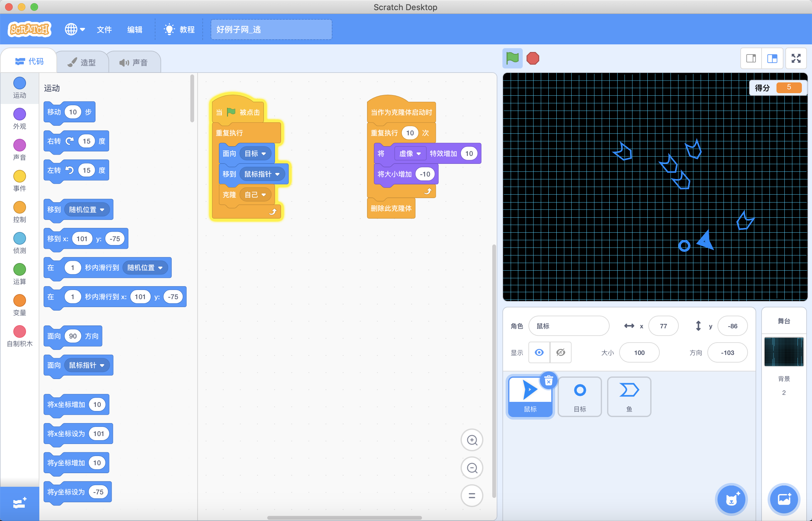812x521 pixels.
Task: Select the 事件 block category
Action: [20, 181]
